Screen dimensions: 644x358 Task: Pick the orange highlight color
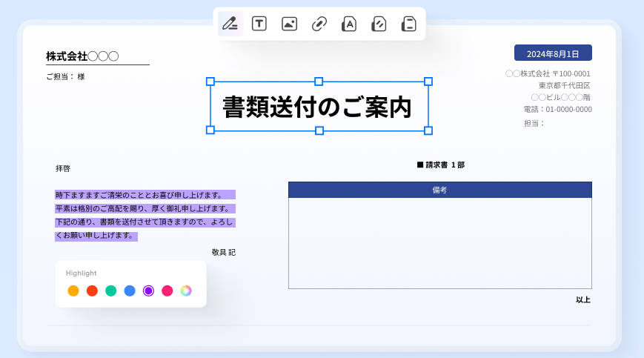pyautogui.click(x=73, y=291)
